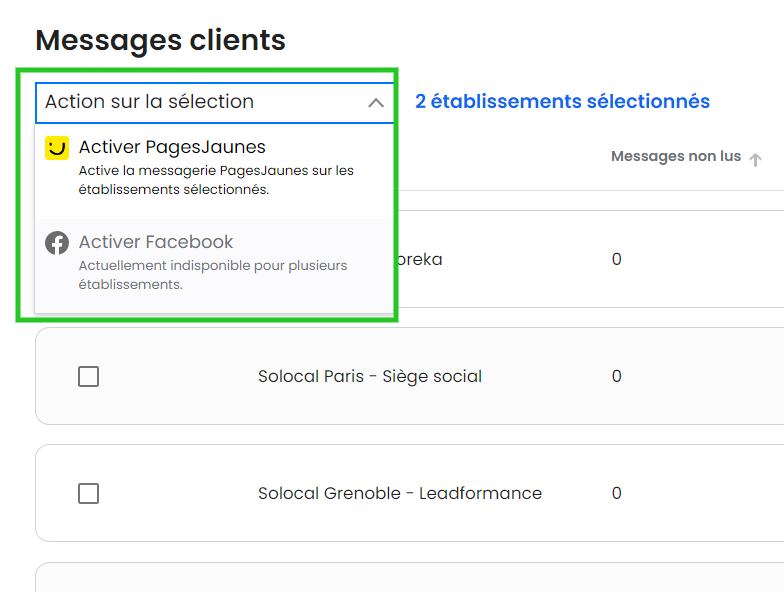
Task: Sort by Messages non lus column header
Action: pyautogui.click(x=676, y=156)
